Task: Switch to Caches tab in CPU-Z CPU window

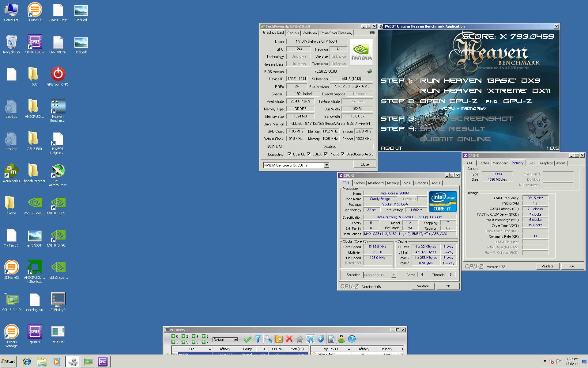Action: 359,183
